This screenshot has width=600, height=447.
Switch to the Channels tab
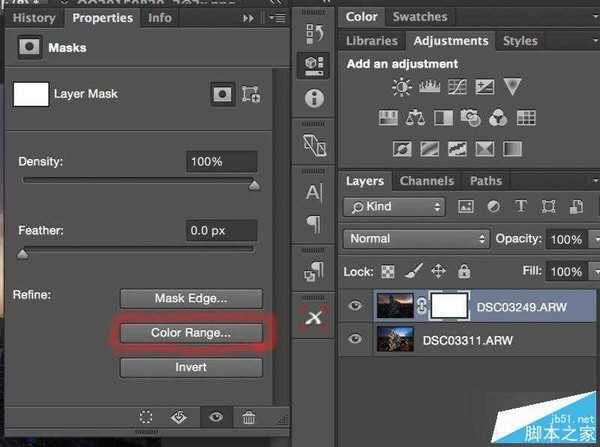pos(426,181)
